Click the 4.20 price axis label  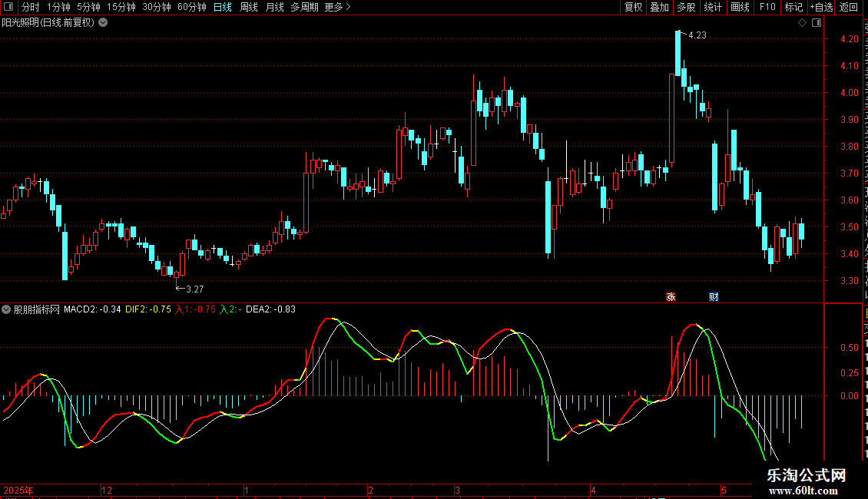pos(850,39)
